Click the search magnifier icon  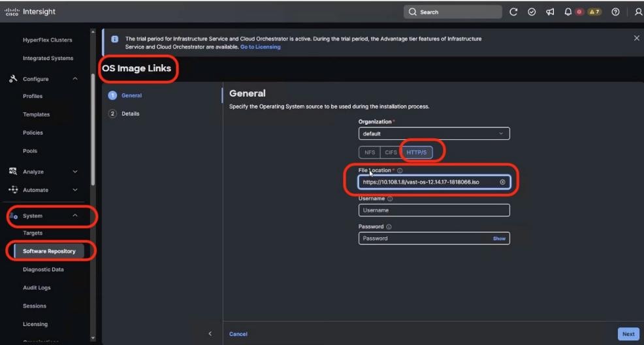pos(413,12)
